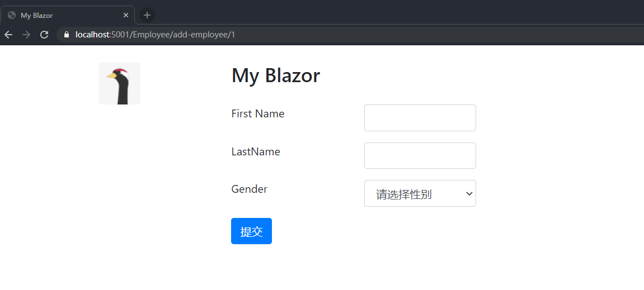
Task: Reload the add-employee page
Action: click(44, 35)
